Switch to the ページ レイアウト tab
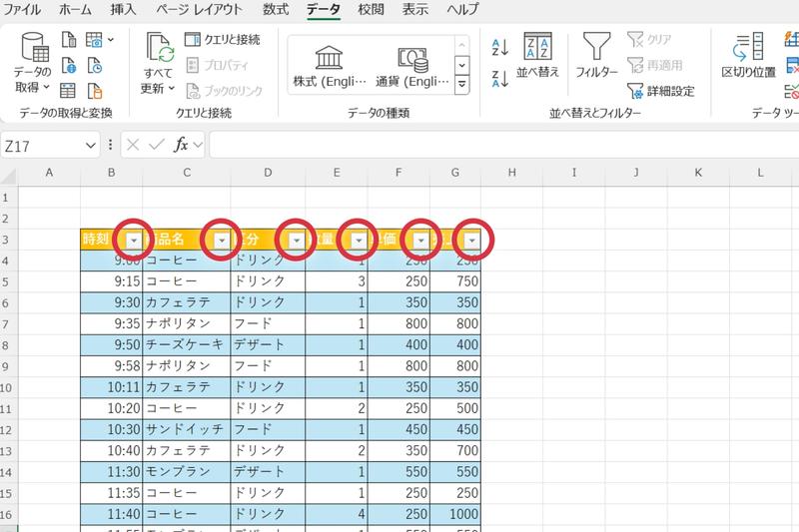The height and width of the screenshot is (532, 799). tap(199, 9)
